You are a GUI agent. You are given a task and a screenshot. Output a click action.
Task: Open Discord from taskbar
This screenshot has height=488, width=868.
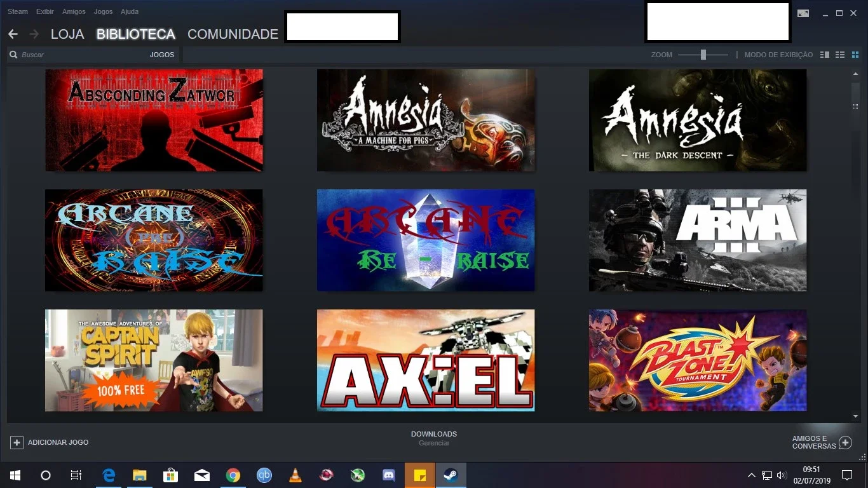pos(389,475)
